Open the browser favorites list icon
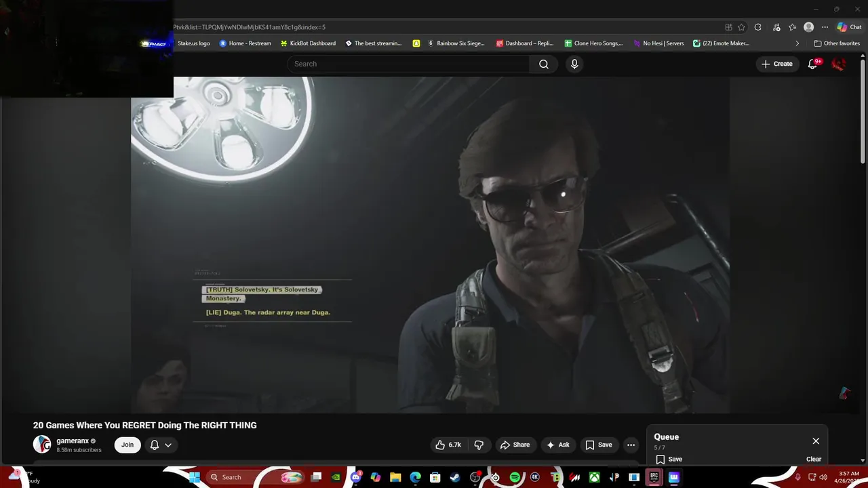The height and width of the screenshot is (488, 868). (x=793, y=27)
